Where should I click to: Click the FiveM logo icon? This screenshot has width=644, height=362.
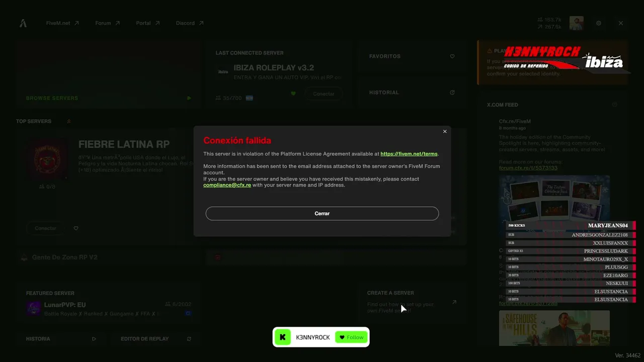pos(23,23)
